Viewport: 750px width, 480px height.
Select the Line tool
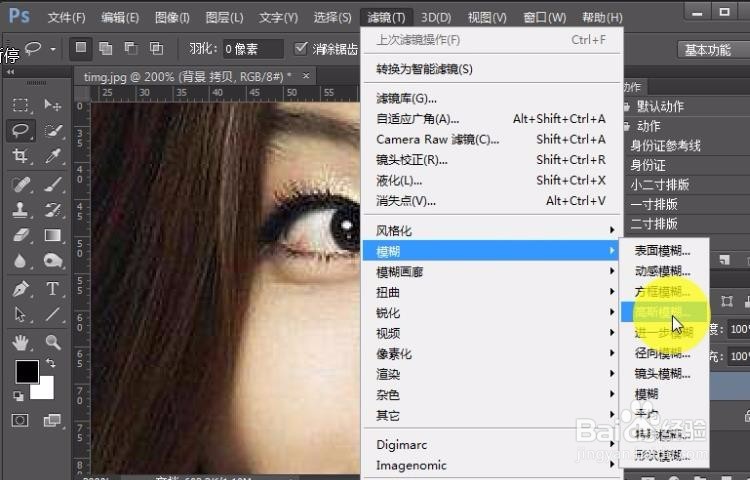pos(53,315)
